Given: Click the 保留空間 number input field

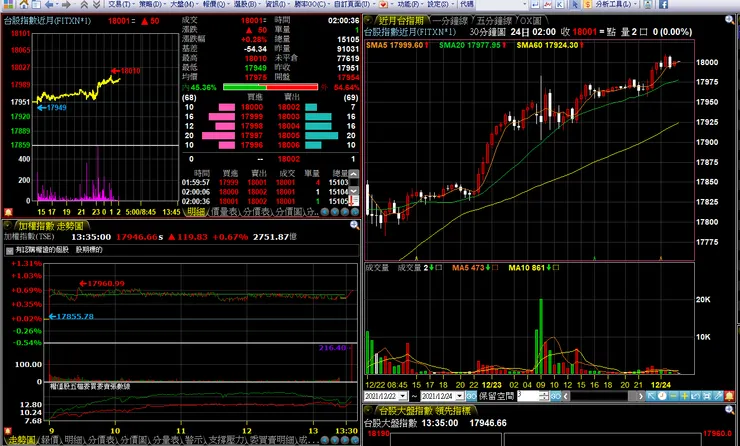Looking at the screenshot, I should pos(528,396).
